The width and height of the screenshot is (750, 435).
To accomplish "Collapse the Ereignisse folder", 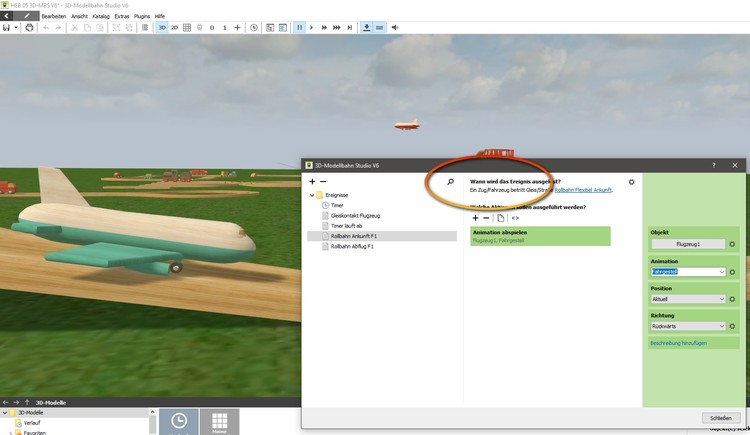I will [312, 195].
